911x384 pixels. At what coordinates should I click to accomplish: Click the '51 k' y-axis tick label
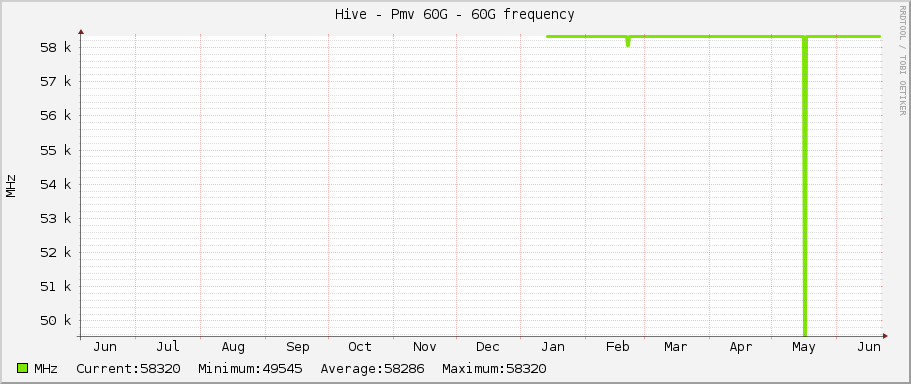(56, 286)
